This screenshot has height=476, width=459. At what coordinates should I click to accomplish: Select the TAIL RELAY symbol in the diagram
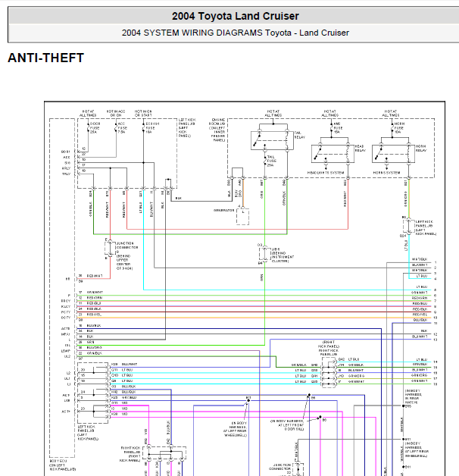click(272, 140)
